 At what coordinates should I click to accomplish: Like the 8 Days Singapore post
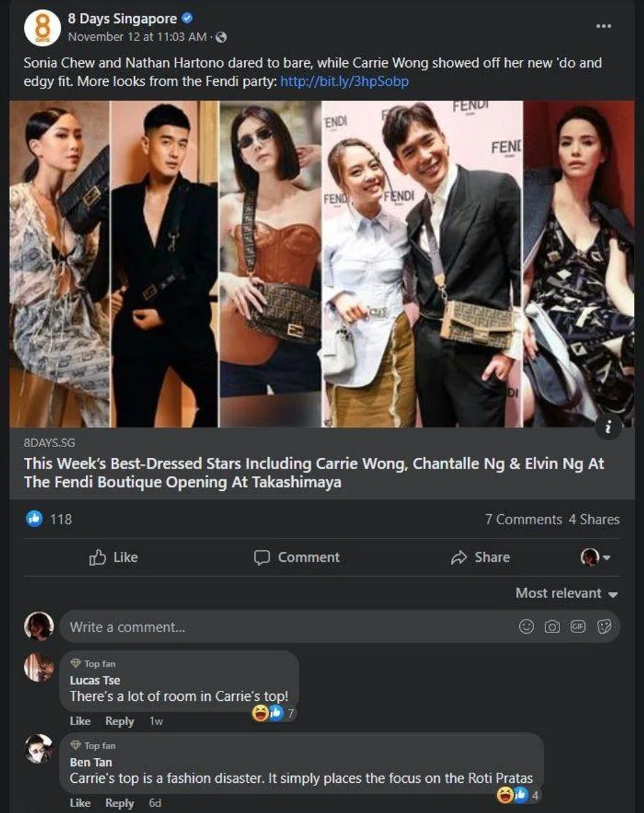click(113, 557)
